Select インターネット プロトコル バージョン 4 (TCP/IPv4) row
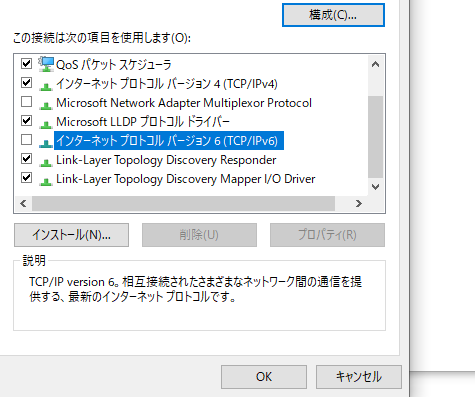Screen dimensions: 475x397 pos(167,83)
